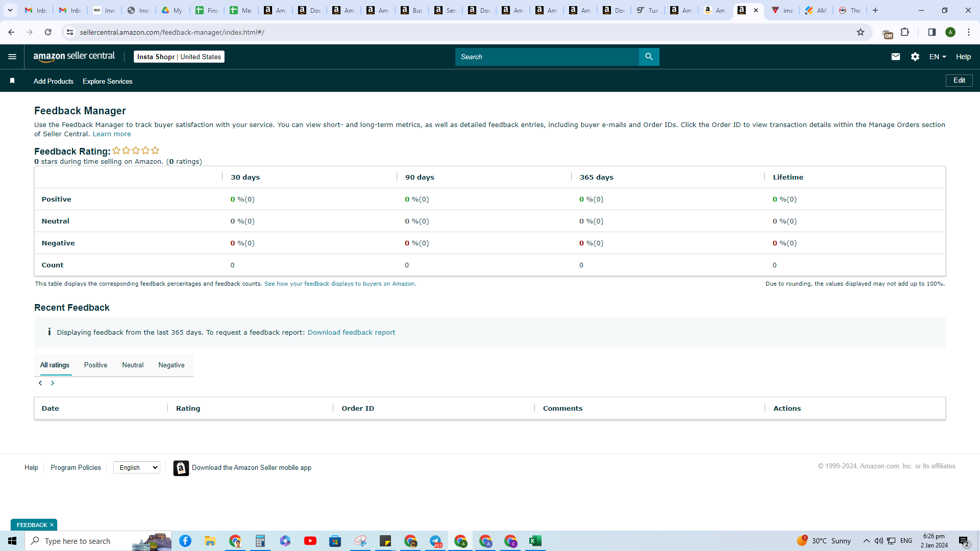Open the Insta Shopr United States account switcher
The width and height of the screenshot is (980, 551).
(179, 57)
